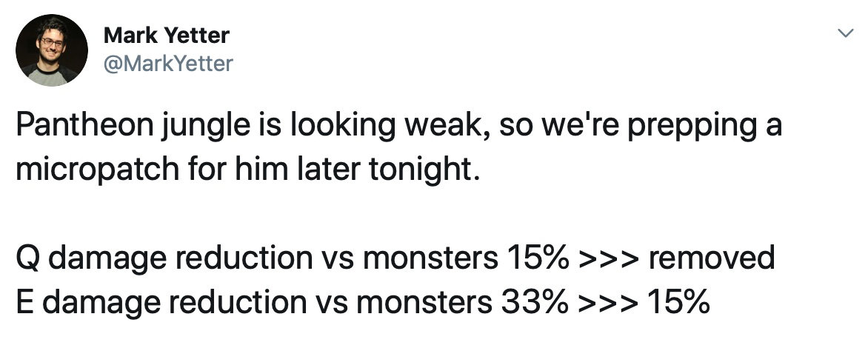868x348 pixels.
Task: Click the "15%" value in the Q line
Action: (536, 258)
